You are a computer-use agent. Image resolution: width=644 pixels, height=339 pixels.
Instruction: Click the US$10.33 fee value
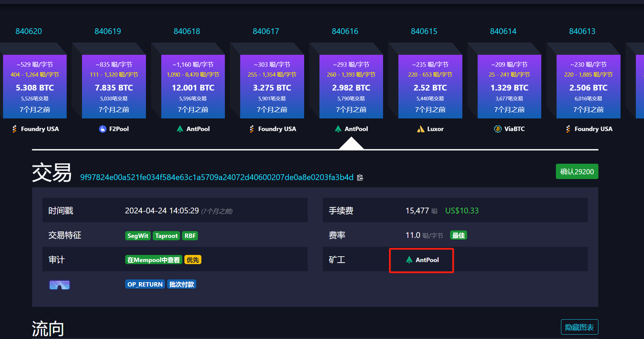pos(462,211)
